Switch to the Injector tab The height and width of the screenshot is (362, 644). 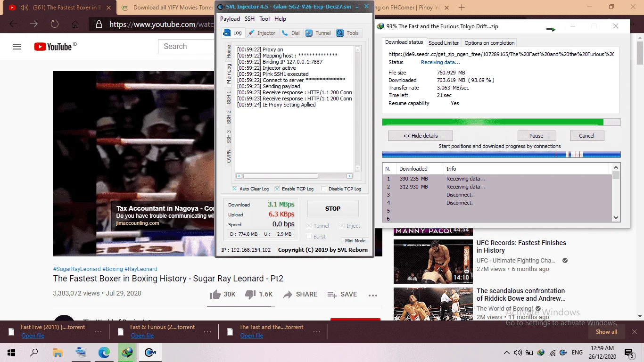click(262, 33)
